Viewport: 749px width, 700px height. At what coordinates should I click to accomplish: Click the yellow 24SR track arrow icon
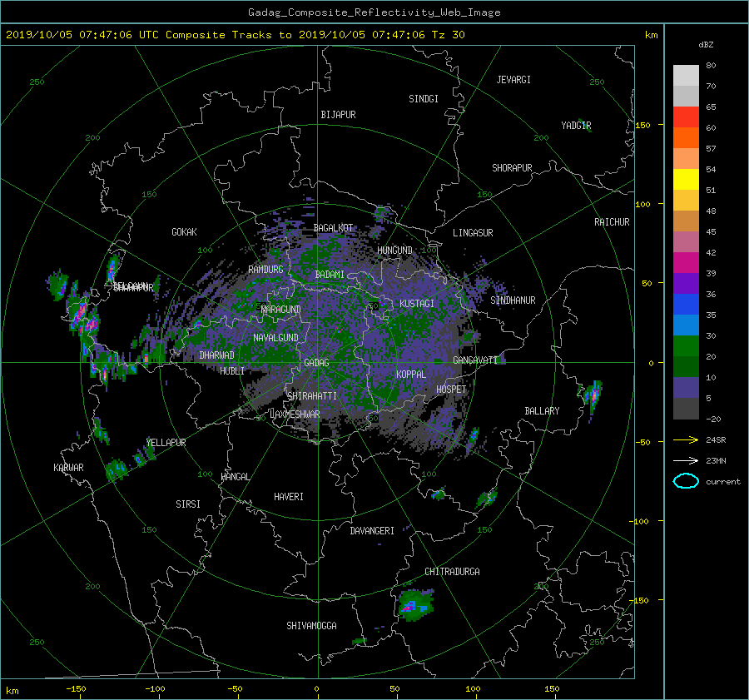coord(686,439)
